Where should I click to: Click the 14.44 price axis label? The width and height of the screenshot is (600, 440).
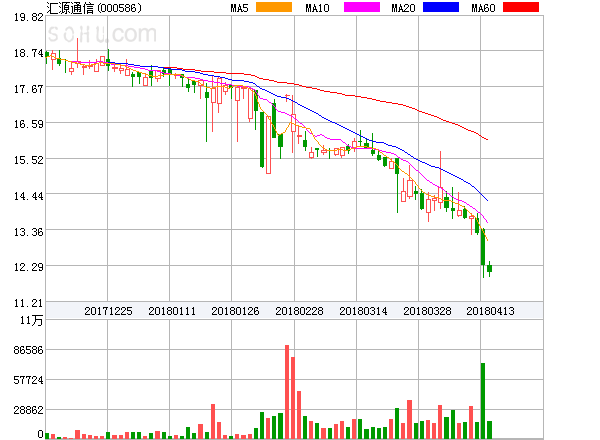click(x=29, y=196)
